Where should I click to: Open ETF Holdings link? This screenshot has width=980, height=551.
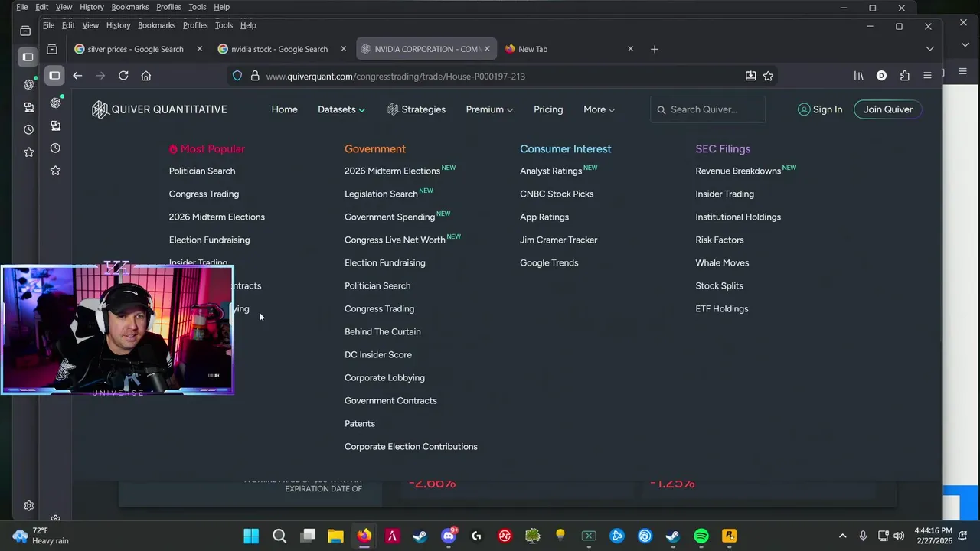pos(721,308)
